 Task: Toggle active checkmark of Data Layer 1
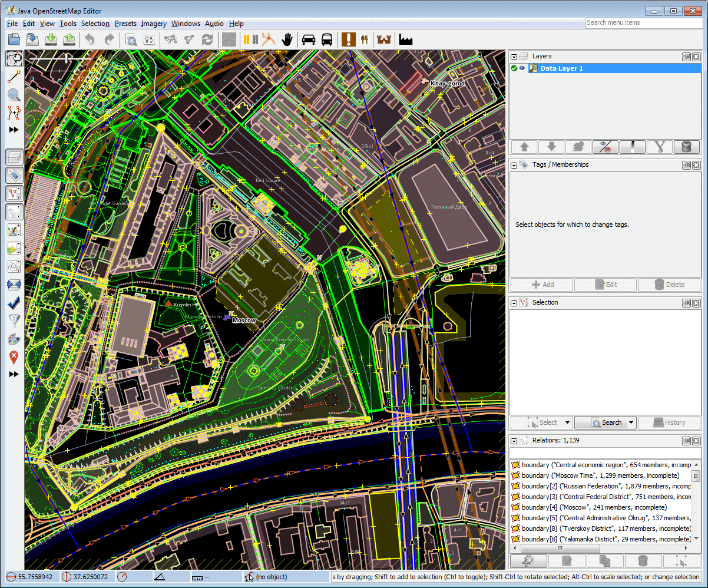pos(514,68)
